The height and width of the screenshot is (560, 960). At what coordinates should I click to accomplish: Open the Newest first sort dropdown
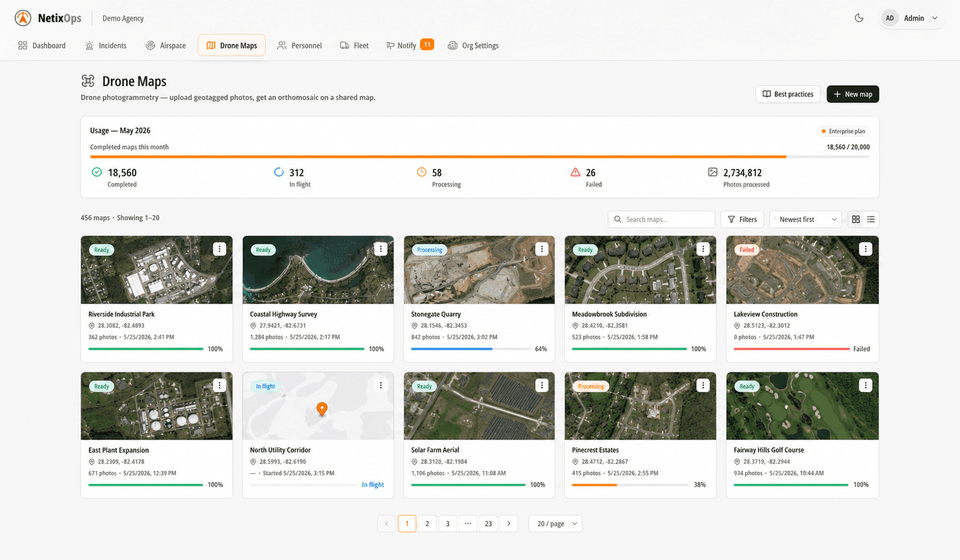click(x=806, y=219)
